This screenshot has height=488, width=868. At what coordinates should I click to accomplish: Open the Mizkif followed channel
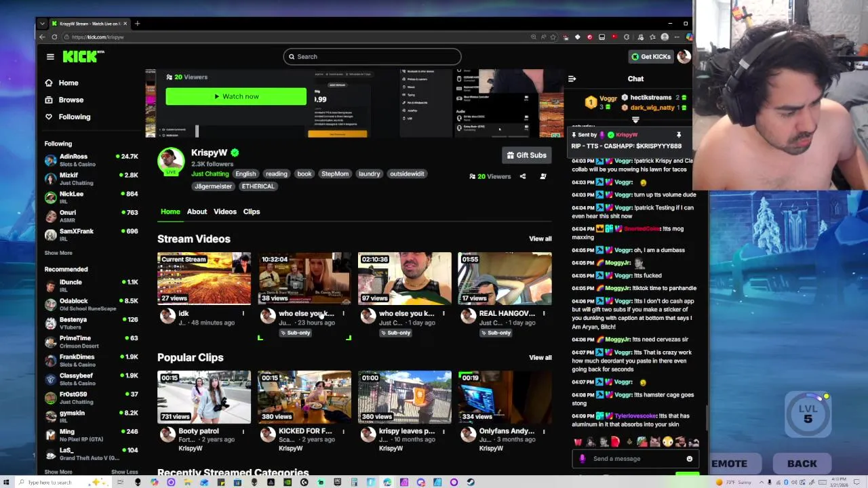92,179
